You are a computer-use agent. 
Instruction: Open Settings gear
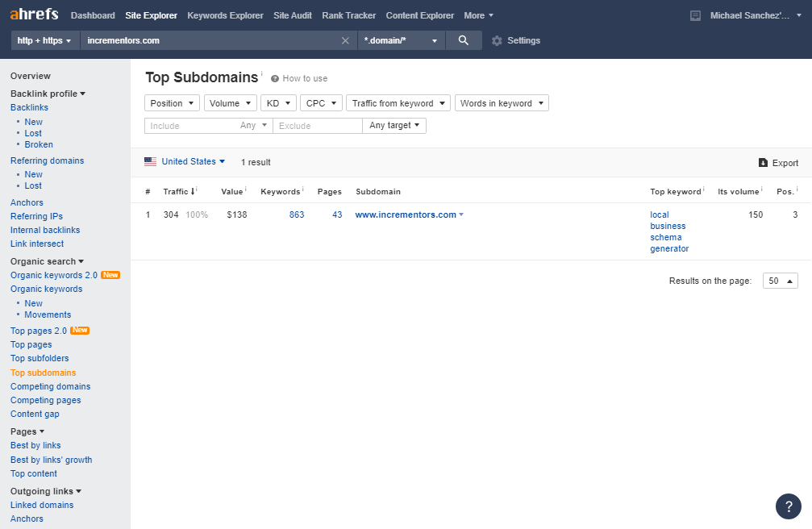click(516, 40)
